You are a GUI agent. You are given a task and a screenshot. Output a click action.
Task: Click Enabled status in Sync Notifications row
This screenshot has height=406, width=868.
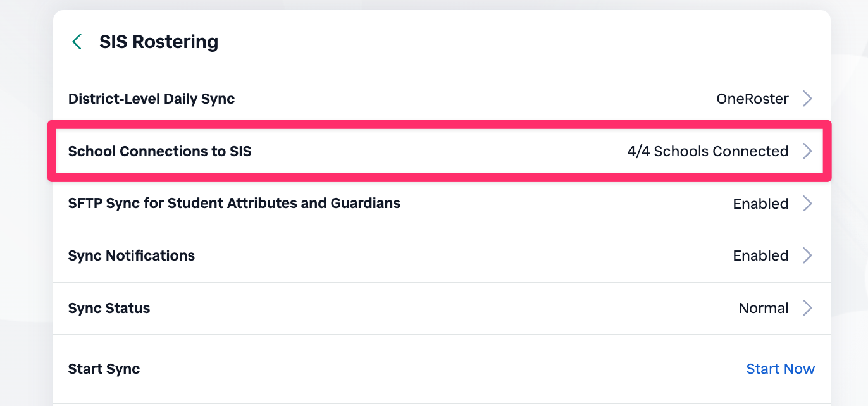coord(760,256)
